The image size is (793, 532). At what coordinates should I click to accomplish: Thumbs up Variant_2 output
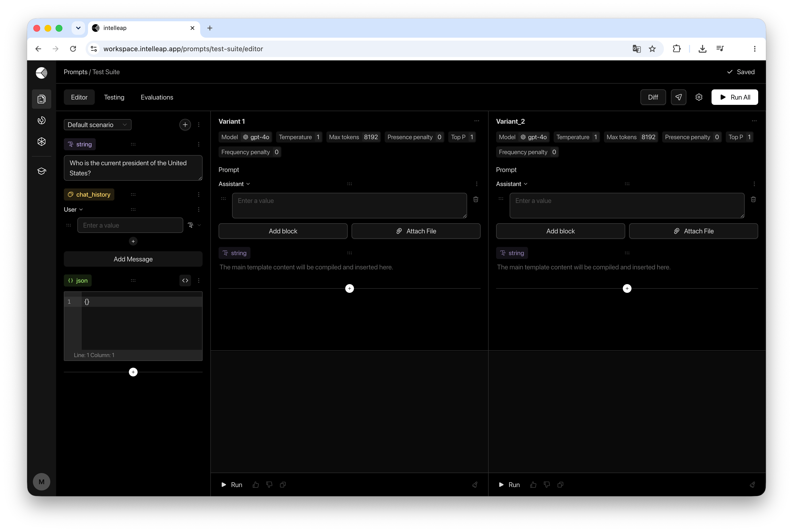[x=533, y=485]
